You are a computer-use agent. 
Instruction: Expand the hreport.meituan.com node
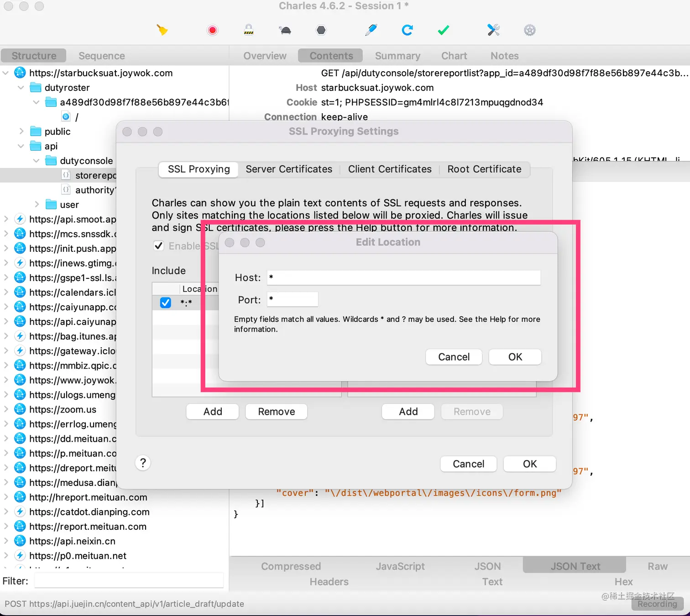click(5, 497)
